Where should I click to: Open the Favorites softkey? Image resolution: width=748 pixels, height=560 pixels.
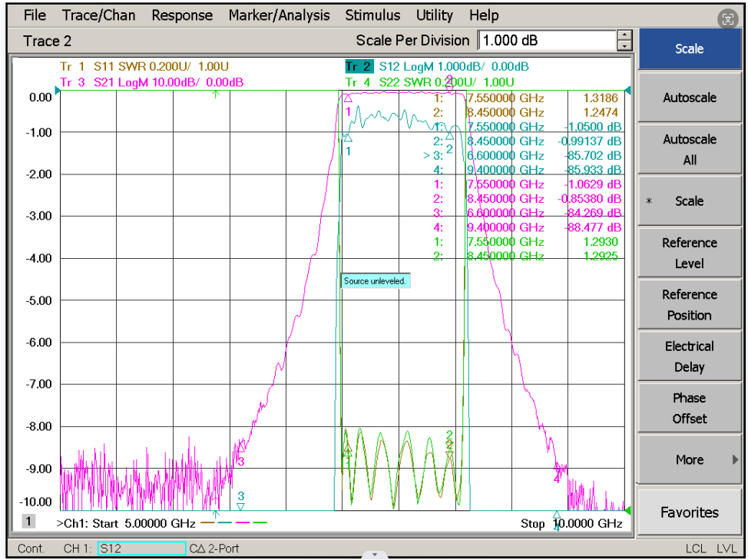click(690, 512)
